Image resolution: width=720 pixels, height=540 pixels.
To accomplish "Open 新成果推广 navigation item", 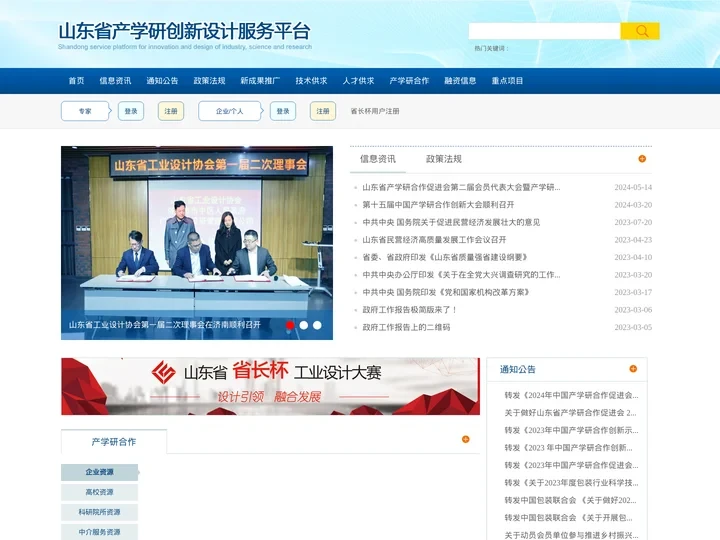I will click(260, 81).
